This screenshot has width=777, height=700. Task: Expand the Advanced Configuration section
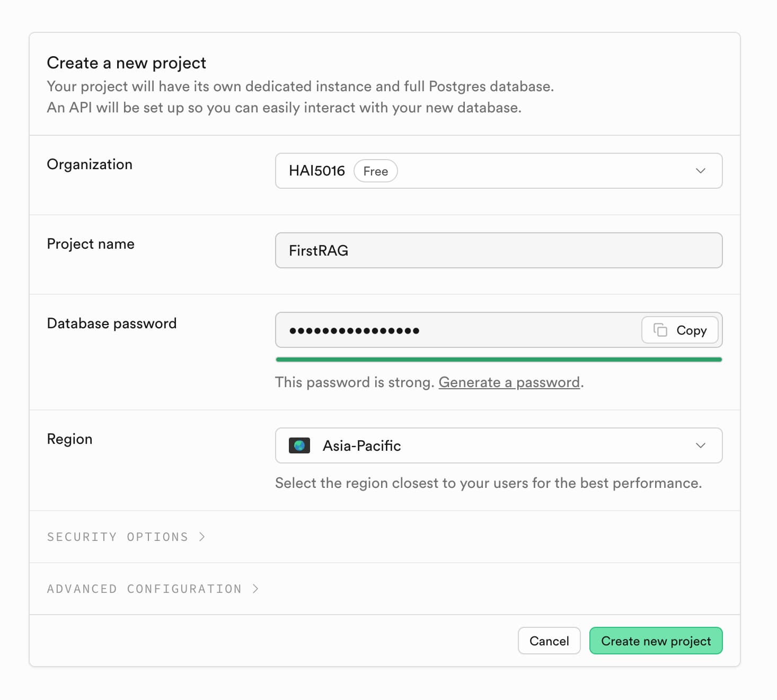(x=144, y=589)
